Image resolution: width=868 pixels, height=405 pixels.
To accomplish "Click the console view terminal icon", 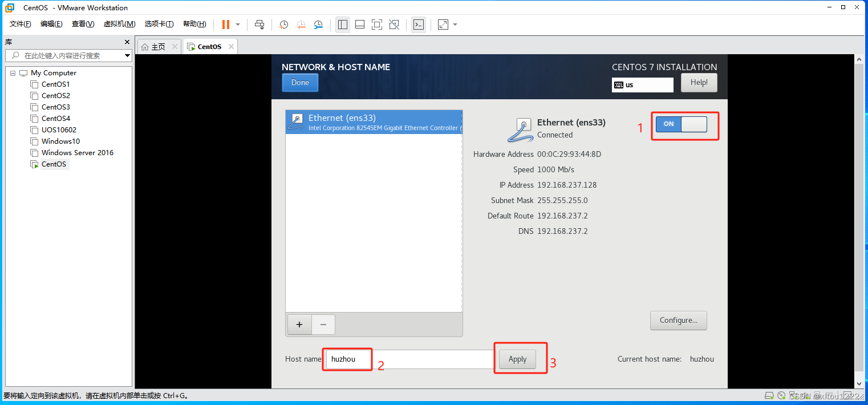I will [419, 25].
